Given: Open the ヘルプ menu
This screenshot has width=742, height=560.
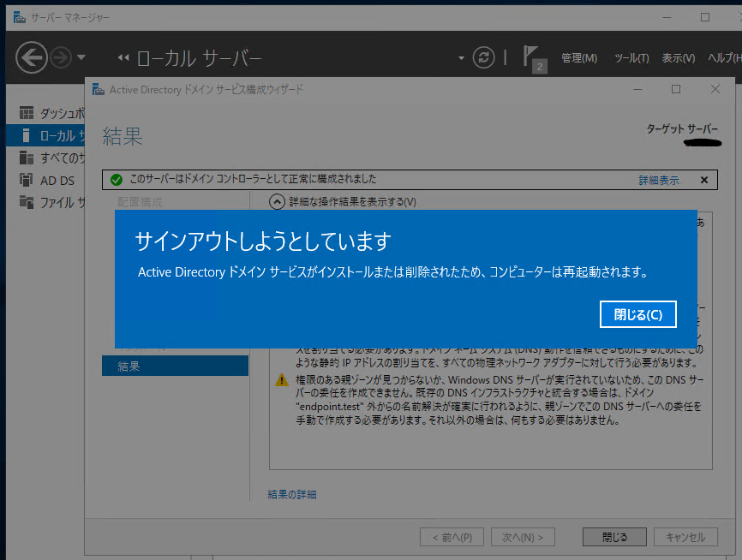Looking at the screenshot, I should (x=725, y=58).
